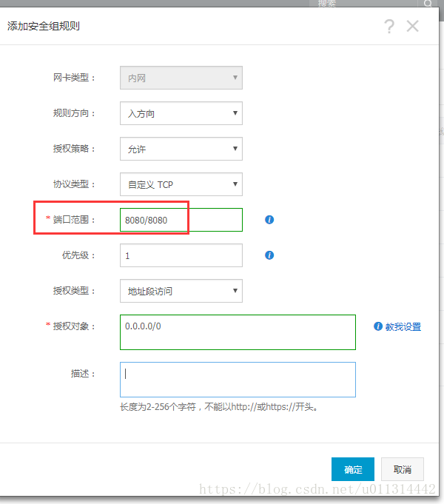Viewport: 444px width, 504px height.
Task: Open the 授权策略 dropdown showing 允许
Action: [x=181, y=149]
